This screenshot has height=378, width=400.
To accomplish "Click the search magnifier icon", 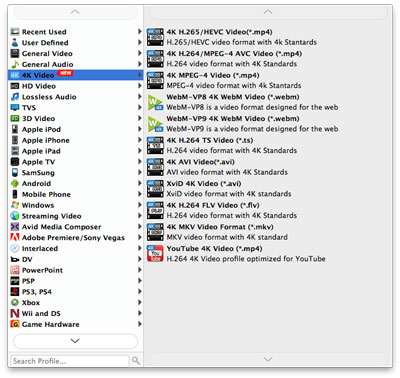I will click(136, 360).
